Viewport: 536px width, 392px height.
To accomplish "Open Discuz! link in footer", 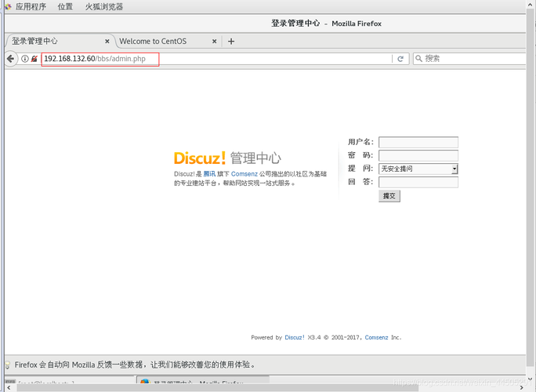I will click(x=295, y=337).
